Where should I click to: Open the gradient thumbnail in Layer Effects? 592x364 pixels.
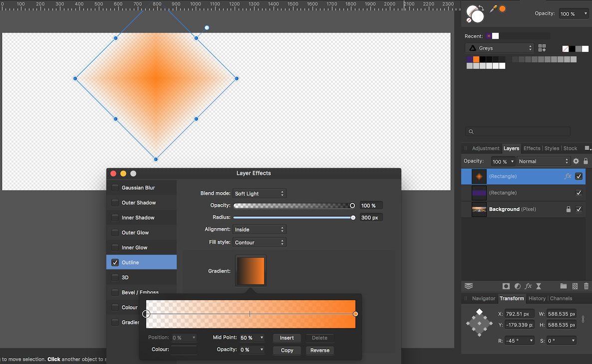(x=251, y=271)
